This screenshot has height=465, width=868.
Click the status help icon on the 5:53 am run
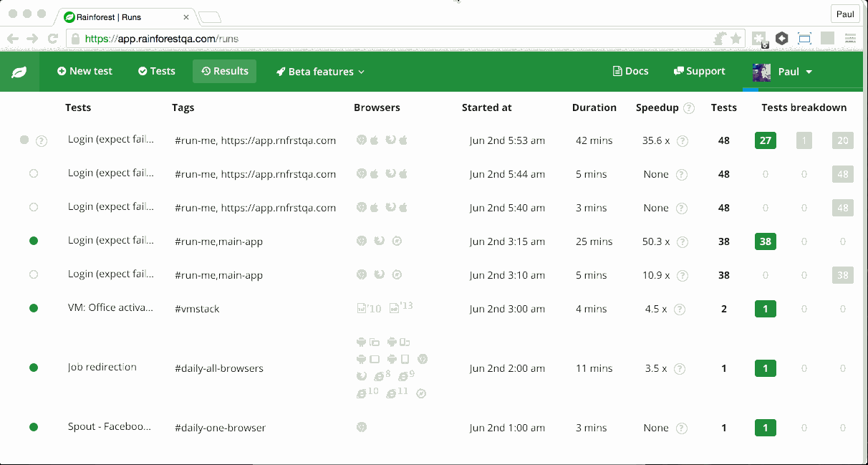pyautogui.click(x=42, y=141)
